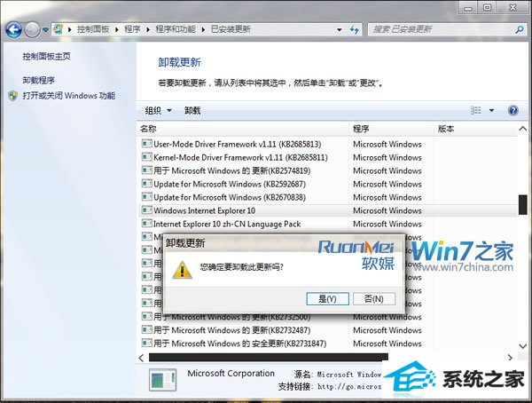This screenshot has height=403, width=532.
Task: Click the vertical scrollbar down arrow
Action: 523,346
